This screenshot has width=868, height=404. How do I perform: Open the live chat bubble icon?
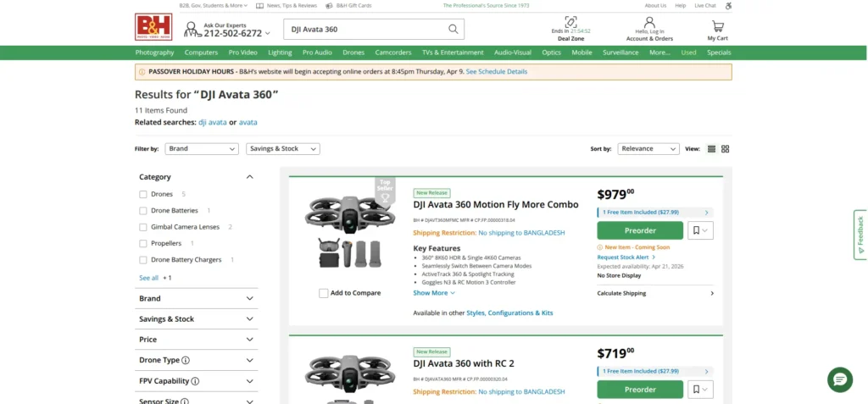pyautogui.click(x=840, y=379)
